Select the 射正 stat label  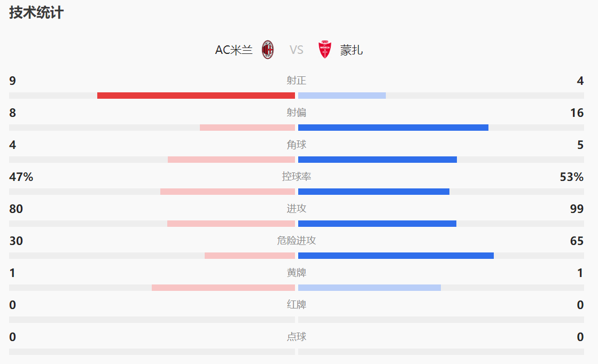[x=297, y=81]
